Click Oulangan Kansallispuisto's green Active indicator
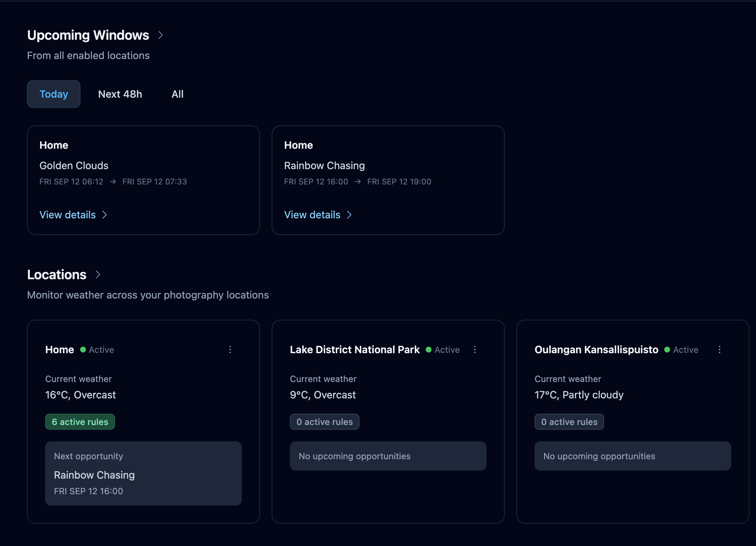Screen dimensions: 756x546 coord(667,350)
